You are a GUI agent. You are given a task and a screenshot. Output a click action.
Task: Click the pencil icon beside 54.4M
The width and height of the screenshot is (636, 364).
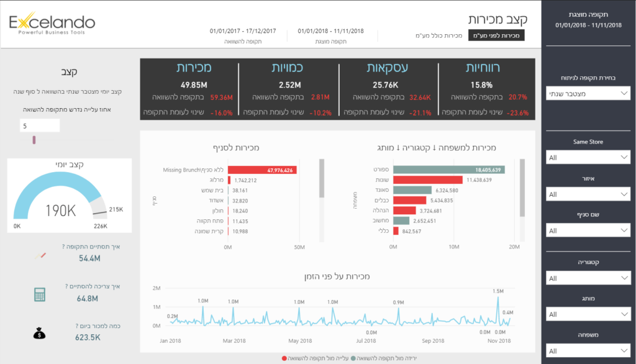coord(41,255)
